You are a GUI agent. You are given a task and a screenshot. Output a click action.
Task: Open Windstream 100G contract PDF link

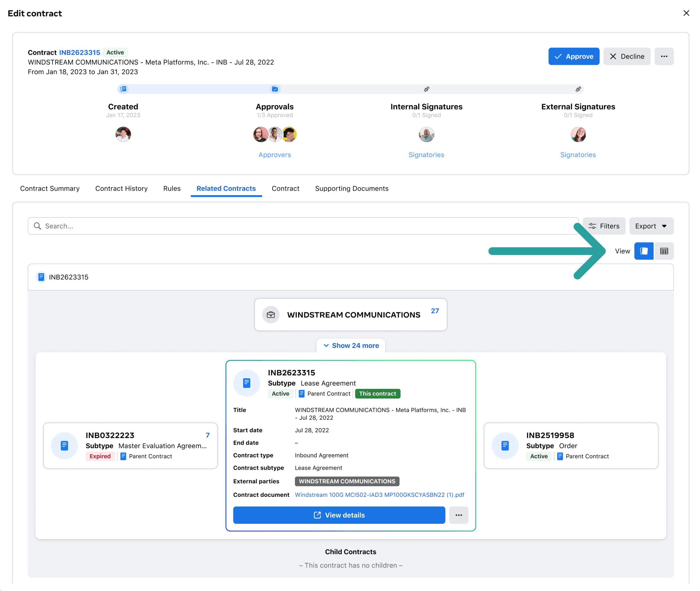[379, 495]
